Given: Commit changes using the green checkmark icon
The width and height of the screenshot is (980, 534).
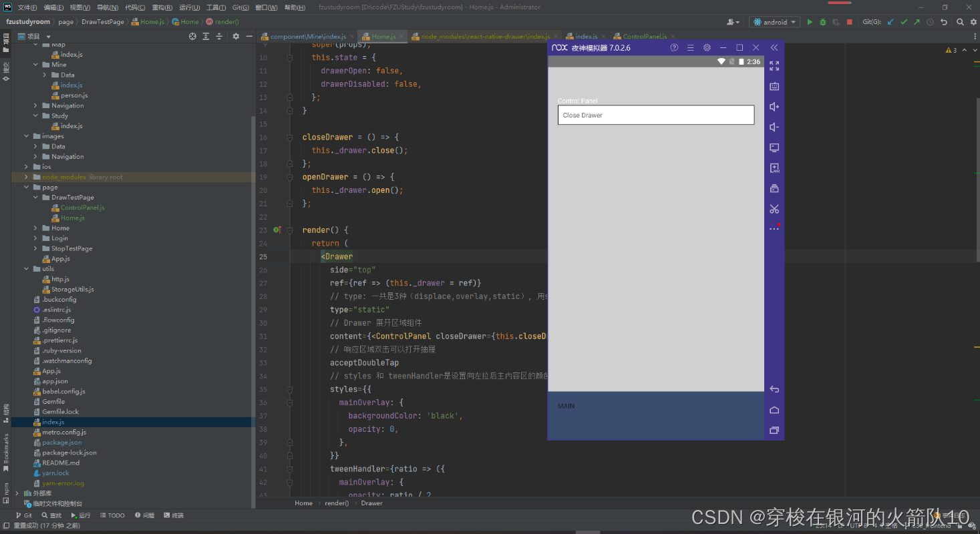Looking at the screenshot, I should pos(904,22).
